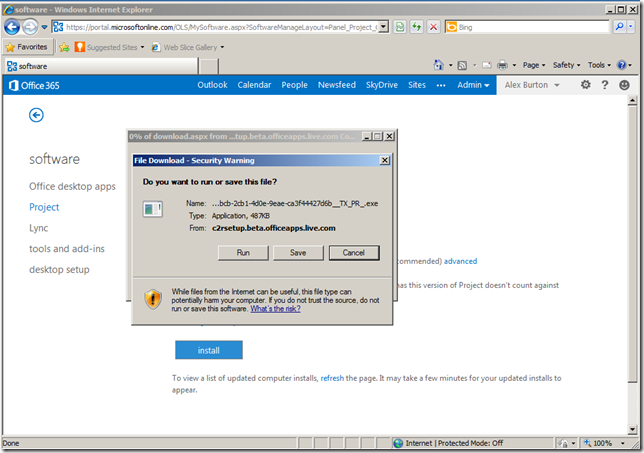This screenshot has width=644, height=453.
Task: Open Web Slice Gallery dropdown
Action: (x=188, y=47)
